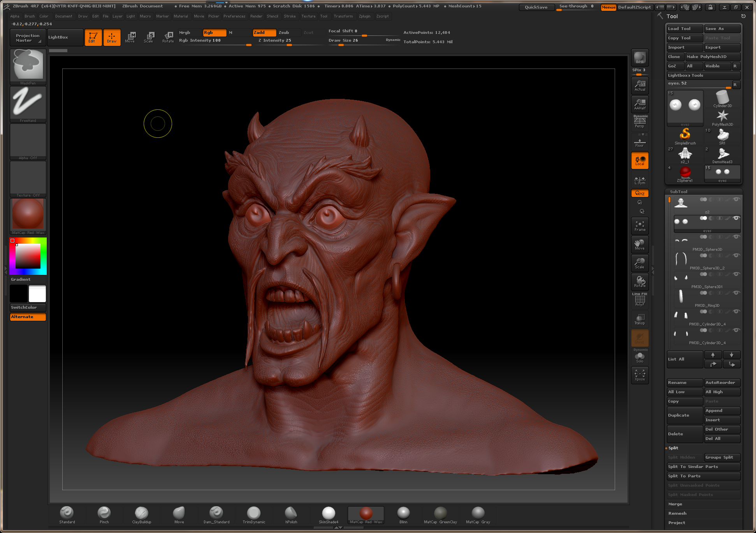Click the Xpose icon
Image resolution: width=756 pixels, height=533 pixels.
click(640, 375)
